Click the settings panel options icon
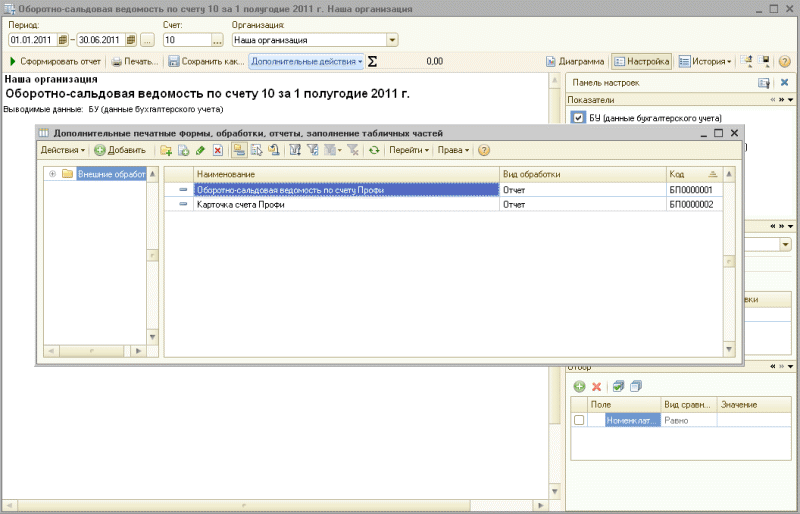 coord(764,83)
